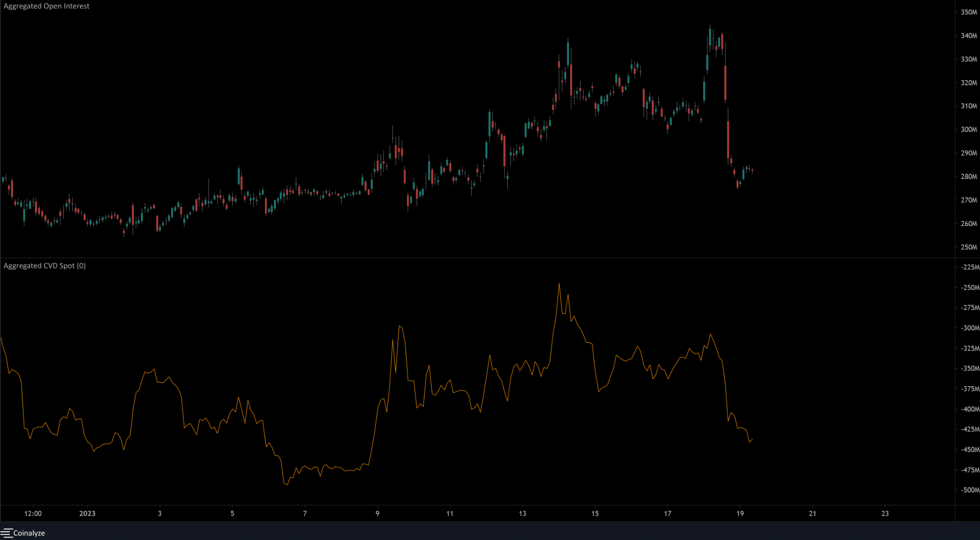Click date 7 on the time axis
Viewport: 980px width, 540px height.
pyautogui.click(x=305, y=514)
